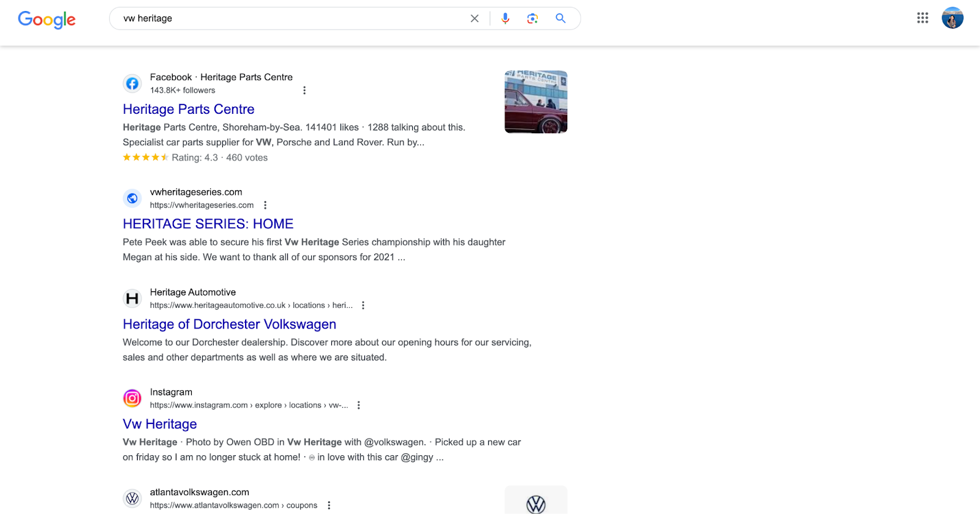Click the atlantavolkswagen.com coupons URL

click(x=233, y=505)
